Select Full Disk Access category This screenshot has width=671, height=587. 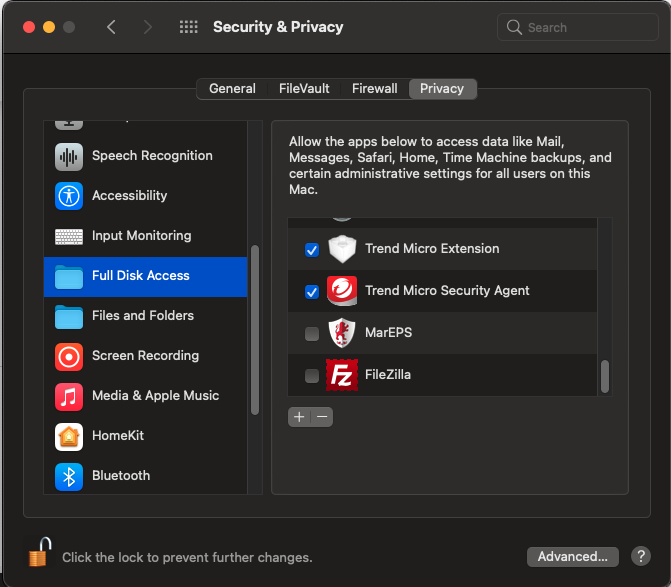coord(145,276)
